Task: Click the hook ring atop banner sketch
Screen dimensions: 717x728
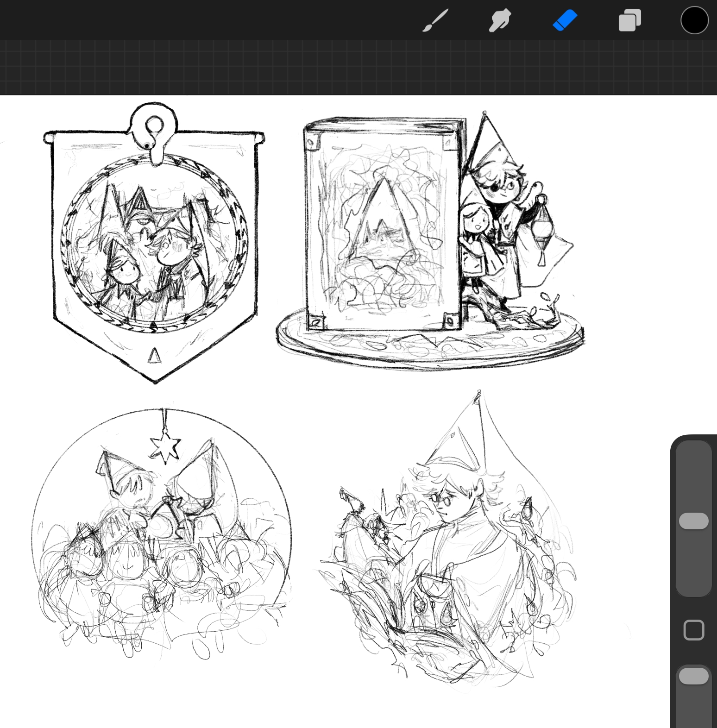Action: (x=153, y=126)
